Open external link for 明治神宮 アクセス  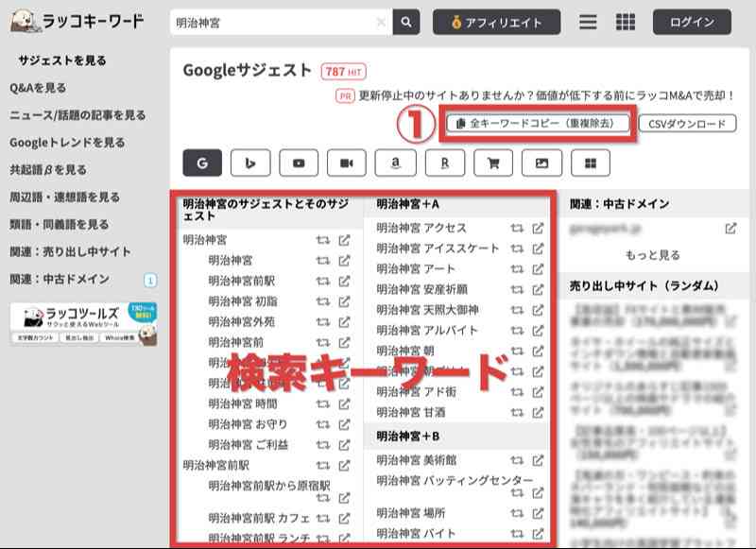[538, 228]
